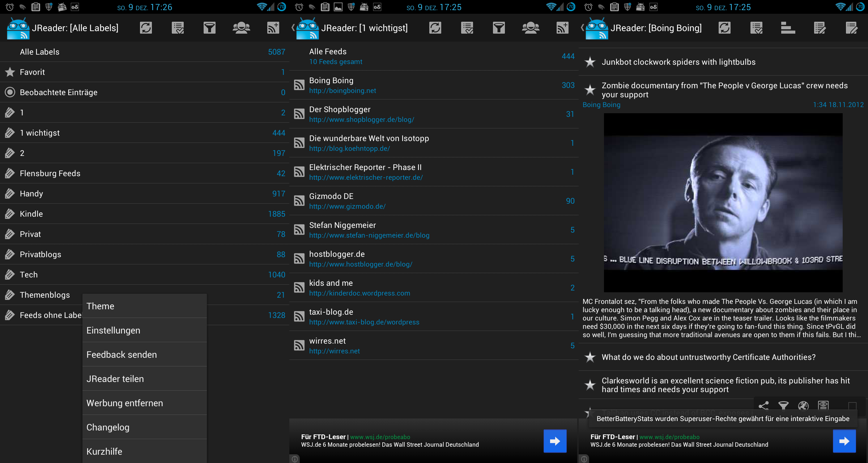Open the http://boingboing.net feed link

(342, 91)
